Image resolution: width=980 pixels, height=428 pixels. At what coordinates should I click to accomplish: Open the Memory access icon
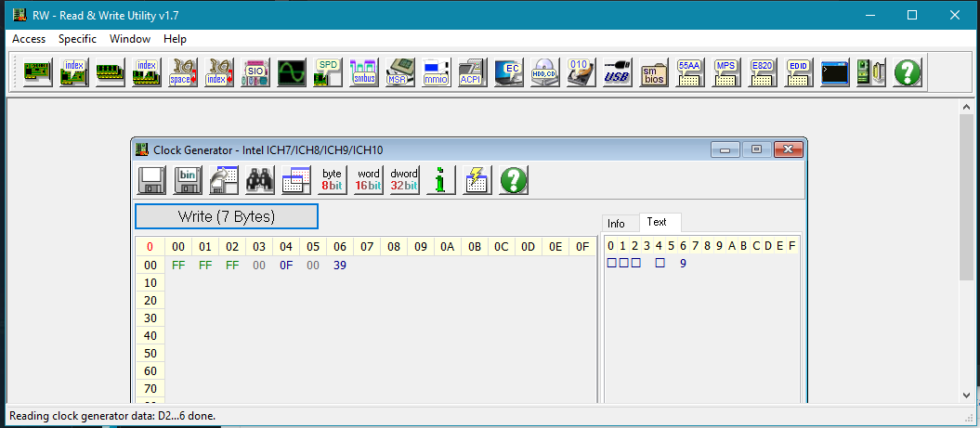tap(111, 72)
